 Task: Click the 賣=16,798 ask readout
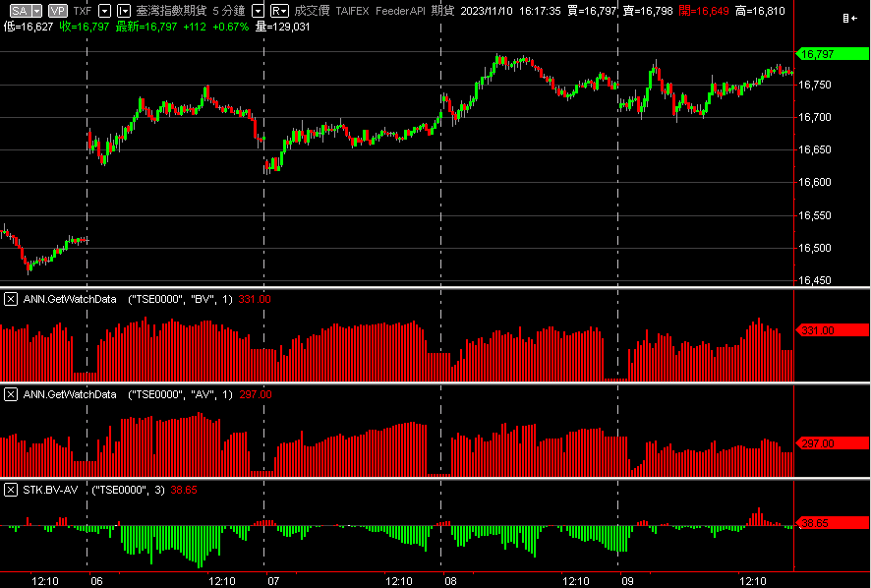[x=648, y=11]
